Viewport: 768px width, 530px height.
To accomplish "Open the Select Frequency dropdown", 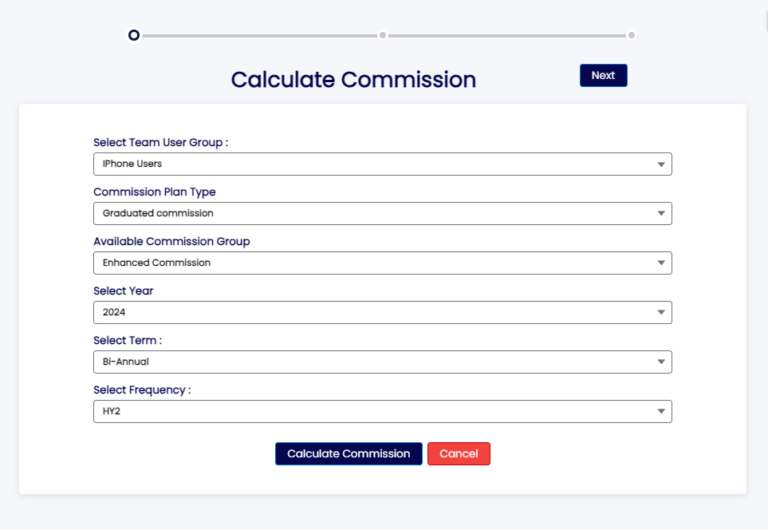I will point(382,411).
